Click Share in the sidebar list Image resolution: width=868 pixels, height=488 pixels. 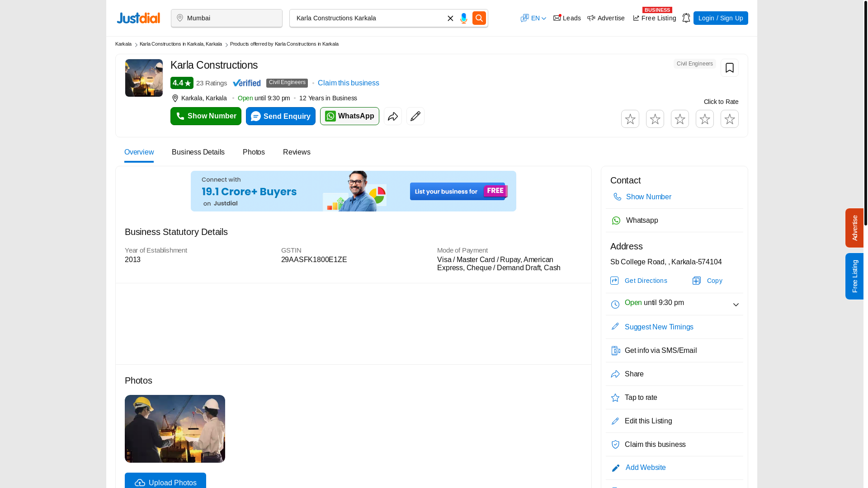click(634, 374)
